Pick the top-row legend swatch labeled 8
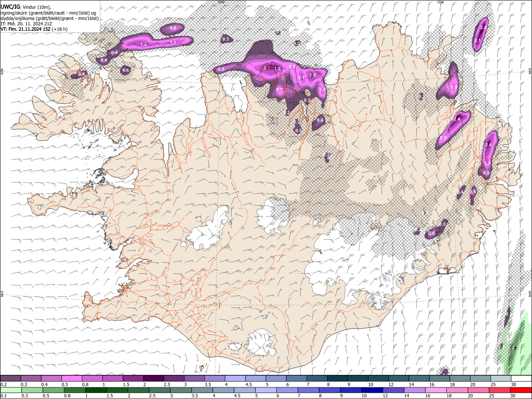532x399 pixels. click(337, 379)
